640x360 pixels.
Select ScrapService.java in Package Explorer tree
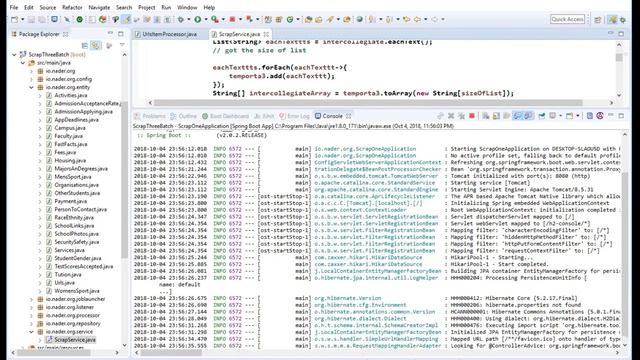[x=71, y=340]
